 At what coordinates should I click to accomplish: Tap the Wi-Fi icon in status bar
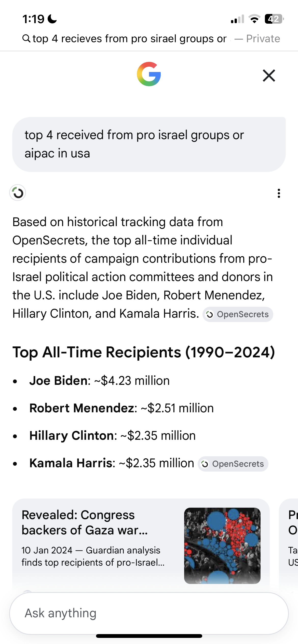(254, 19)
